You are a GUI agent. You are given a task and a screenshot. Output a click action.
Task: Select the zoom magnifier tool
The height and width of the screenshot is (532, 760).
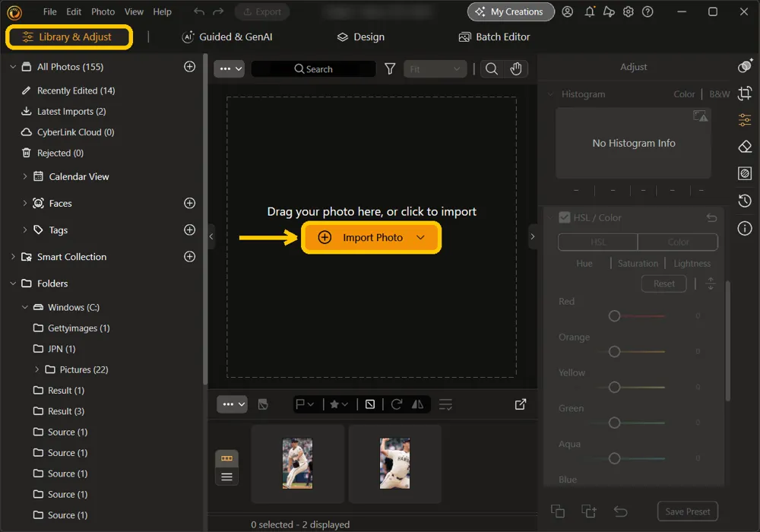point(492,69)
